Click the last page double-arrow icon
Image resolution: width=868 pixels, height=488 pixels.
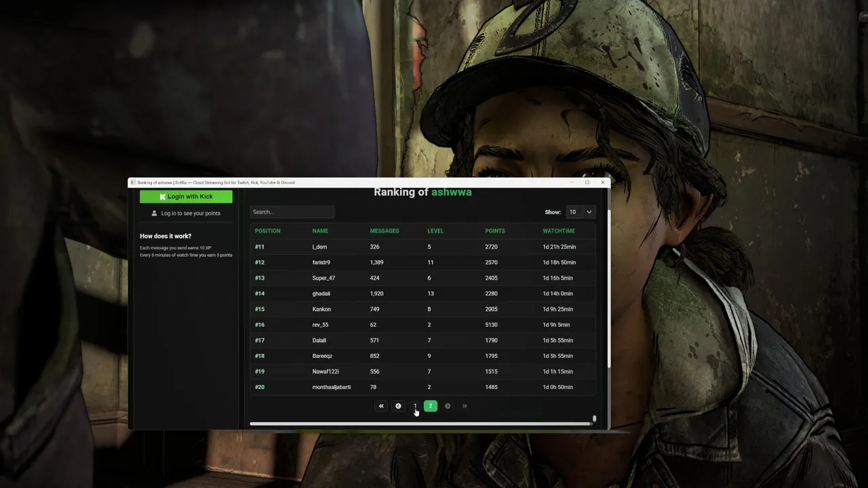465,406
